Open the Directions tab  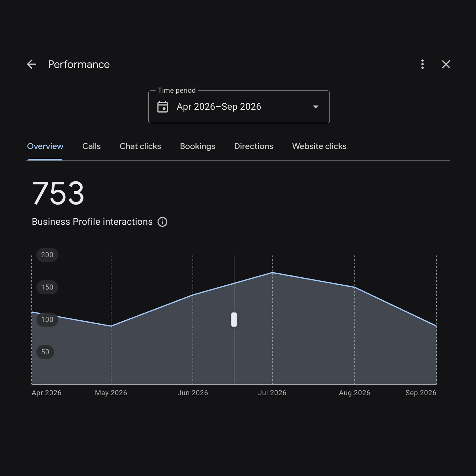[253, 146]
